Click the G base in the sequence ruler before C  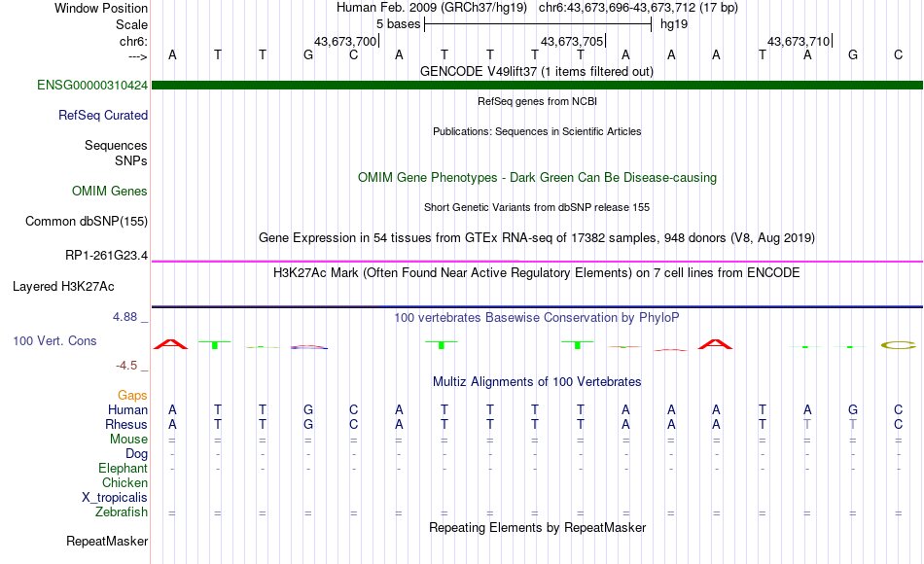point(308,54)
